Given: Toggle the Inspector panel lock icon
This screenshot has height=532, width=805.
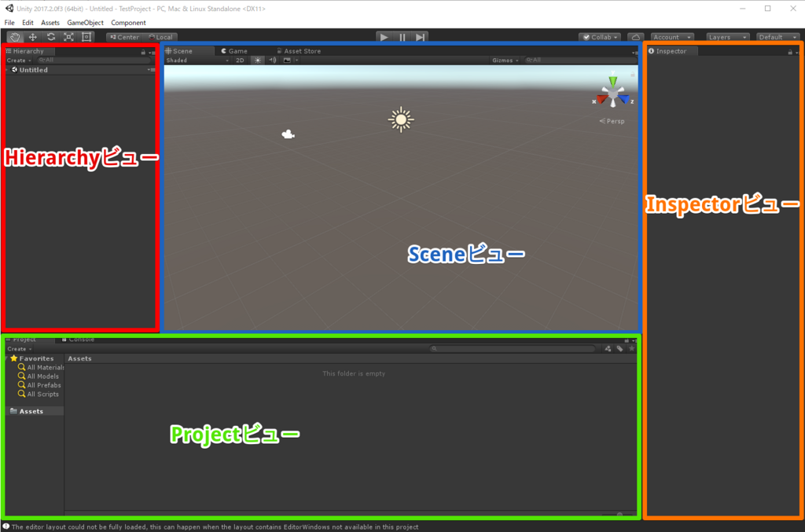Looking at the screenshot, I should point(790,52).
